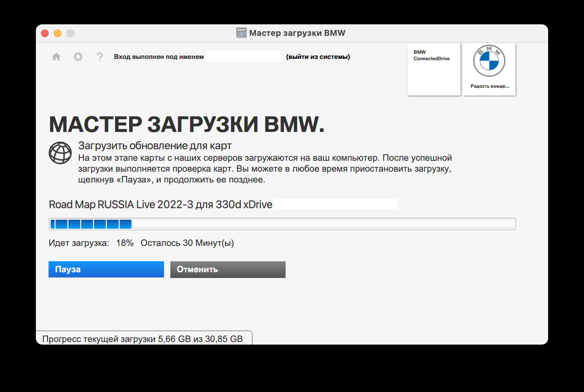Image resolution: width=584 pixels, height=392 pixels.
Task: Click the 'Радость вожде...' caption
Action: click(x=490, y=86)
